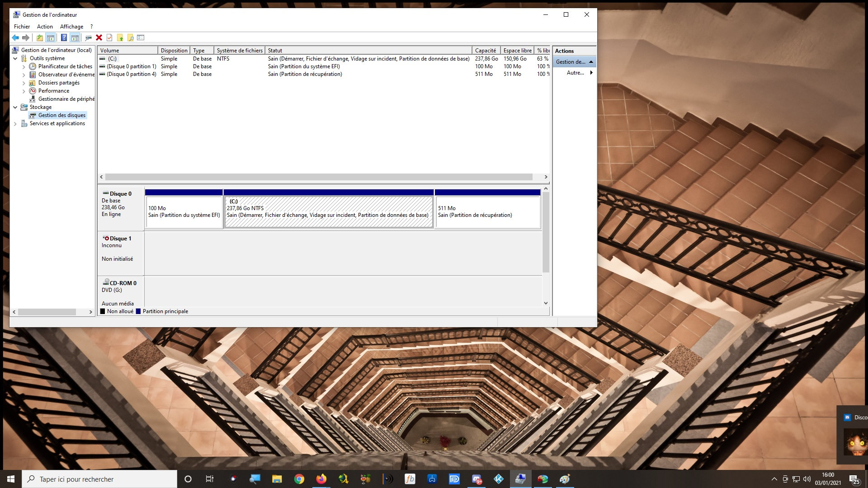Screen dimensions: 868x488
Task: Open the Action menu
Action: point(45,27)
